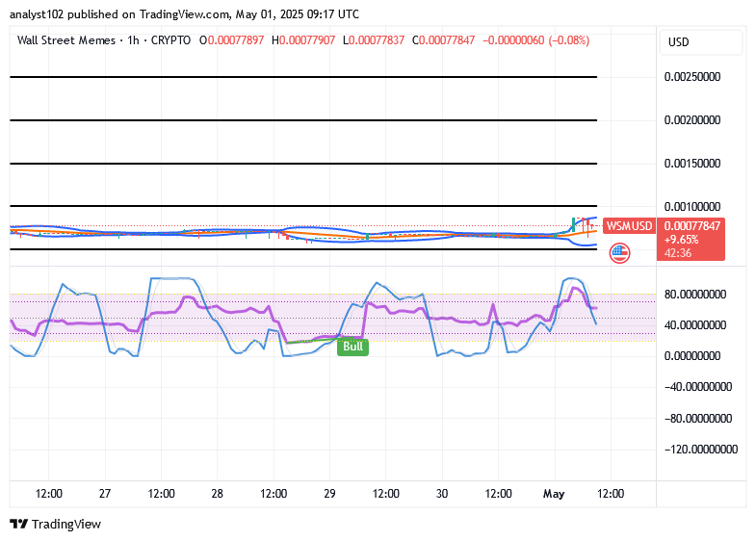The width and height of the screenshot is (756, 541).
Task: Click the 0.00150000 price axis label
Action: [692, 164]
